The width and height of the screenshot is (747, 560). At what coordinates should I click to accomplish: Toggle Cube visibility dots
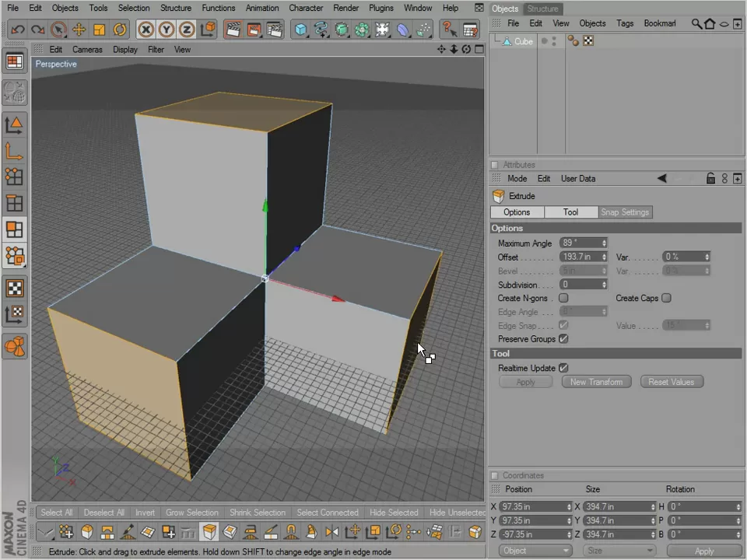553,41
